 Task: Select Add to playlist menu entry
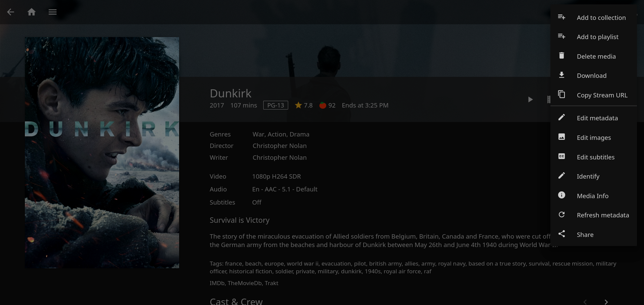[x=594, y=37]
